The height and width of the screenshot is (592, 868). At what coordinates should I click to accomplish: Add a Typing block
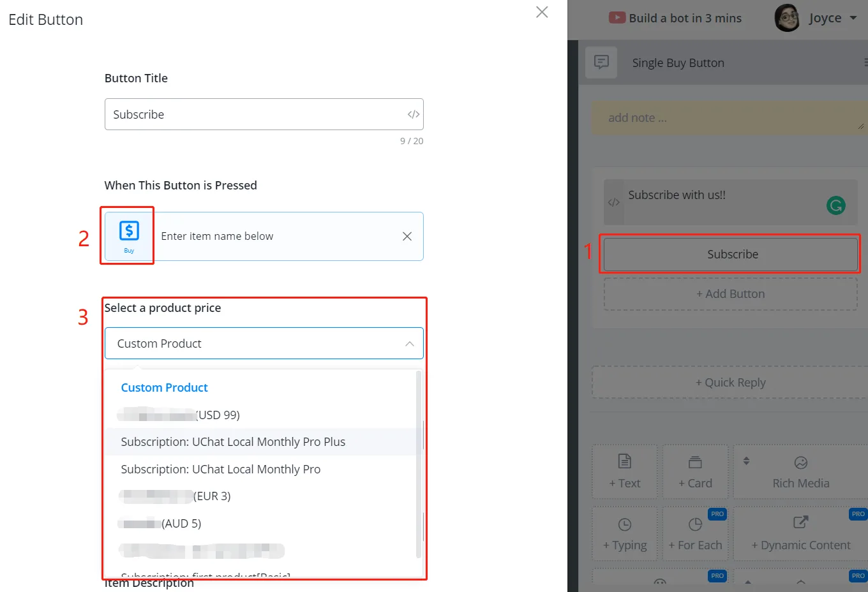(x=625, y=534)
